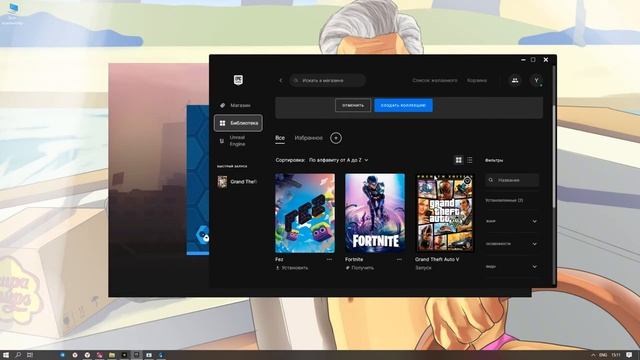Viewport: 640px width, 360px height.
Task: Add a new collection with the plus circle
Action: pos(336,138)
